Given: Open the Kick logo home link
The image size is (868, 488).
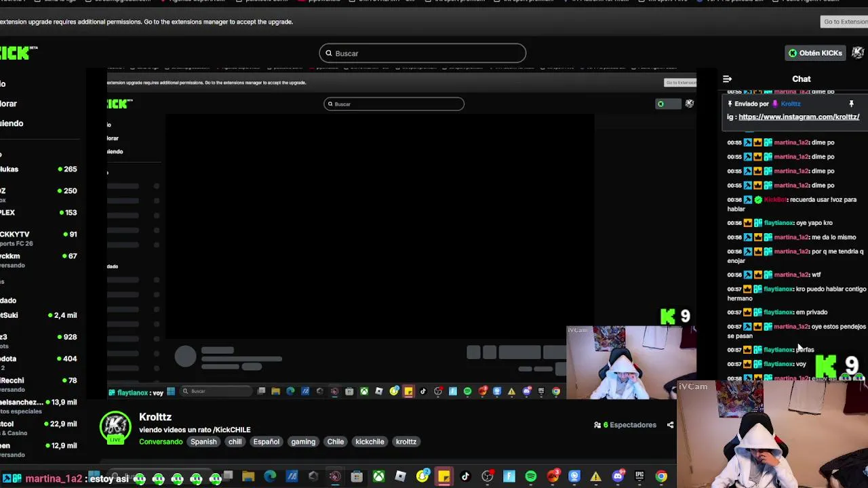Looking at the screenshot, I should pyautogui.click(x=18, y=53).
